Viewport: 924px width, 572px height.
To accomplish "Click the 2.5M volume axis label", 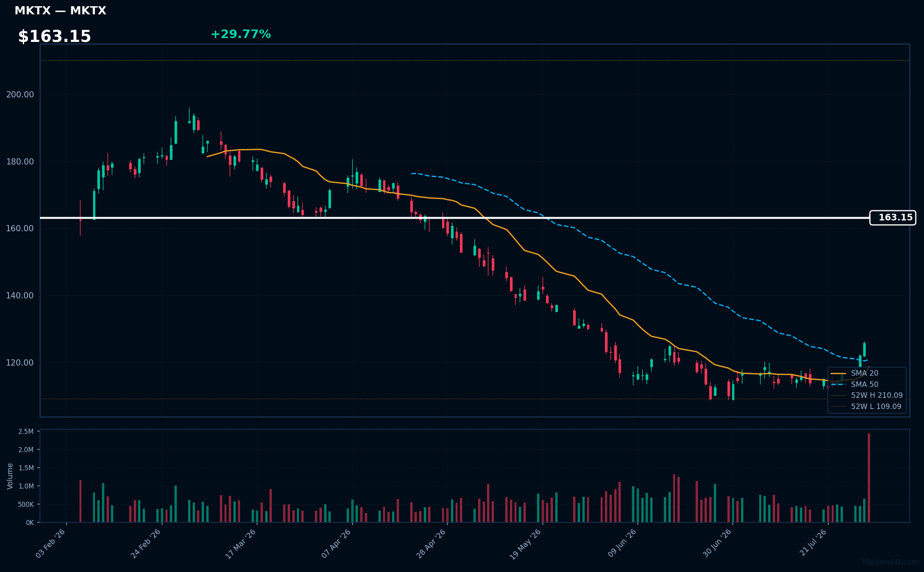I will point(26,432).
